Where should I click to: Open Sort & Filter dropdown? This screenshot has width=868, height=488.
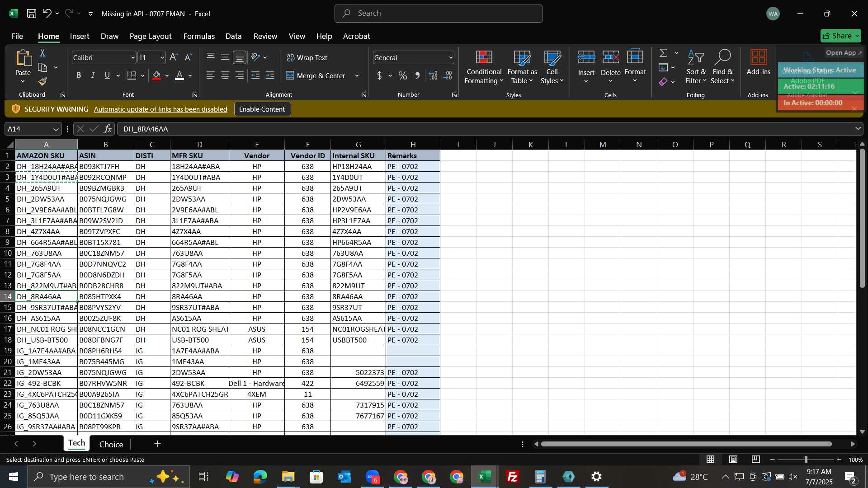pyautogui.click(x=696, y=67)
